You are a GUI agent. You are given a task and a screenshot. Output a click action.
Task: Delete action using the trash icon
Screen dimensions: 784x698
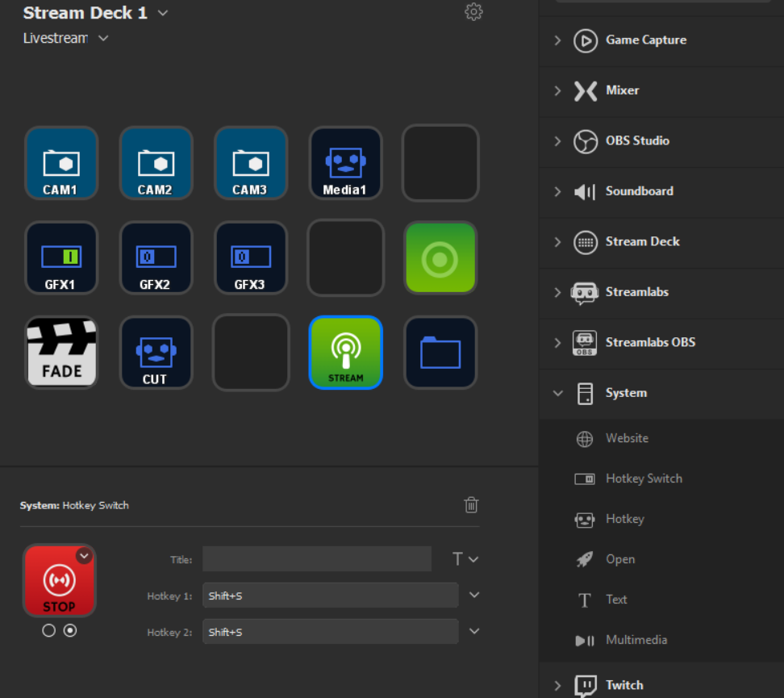click(x=471, y=505)
